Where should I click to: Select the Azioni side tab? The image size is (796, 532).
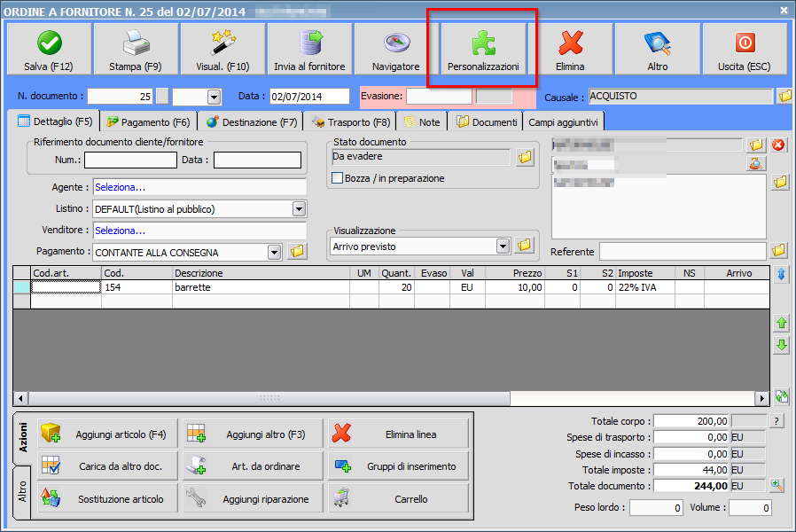[x=22, y=438]
